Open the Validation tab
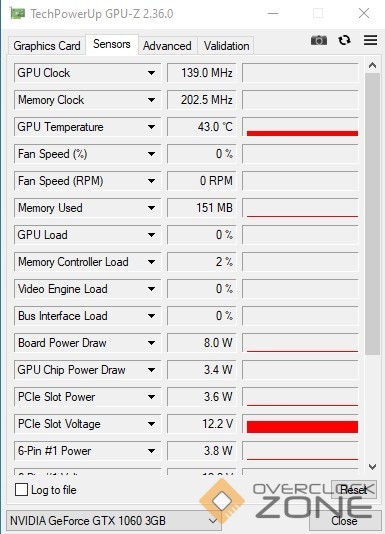This screenshot has width=385, height=534. pos(226,46)
